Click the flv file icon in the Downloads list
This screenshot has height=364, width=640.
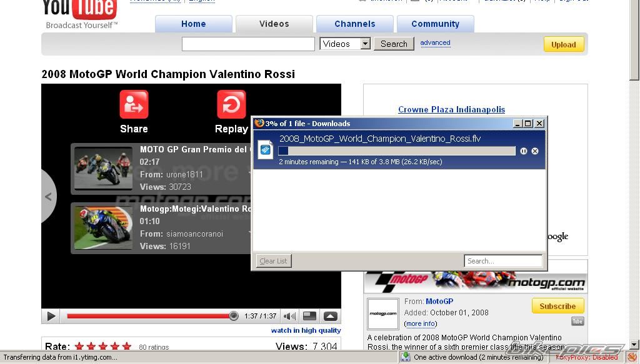[265, 150]
